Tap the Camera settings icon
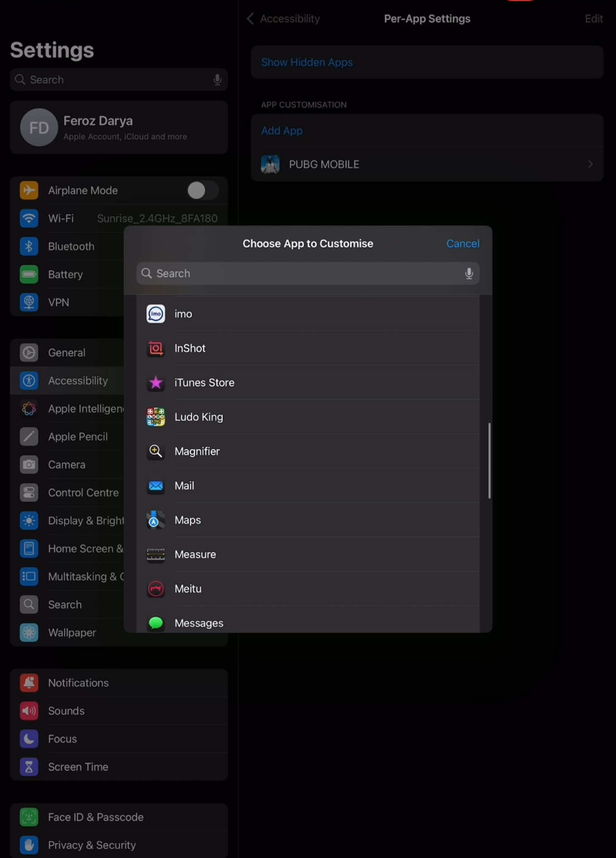 click(29, 465)
